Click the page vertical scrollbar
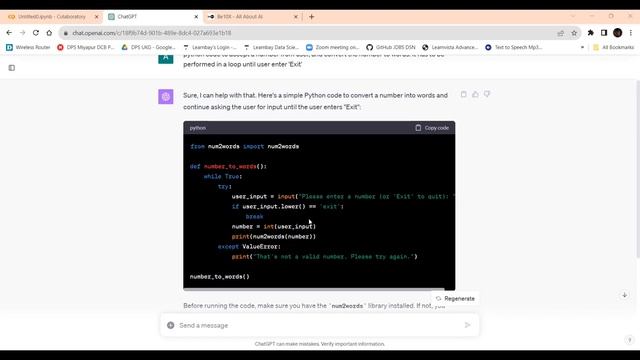 point(638,169)
